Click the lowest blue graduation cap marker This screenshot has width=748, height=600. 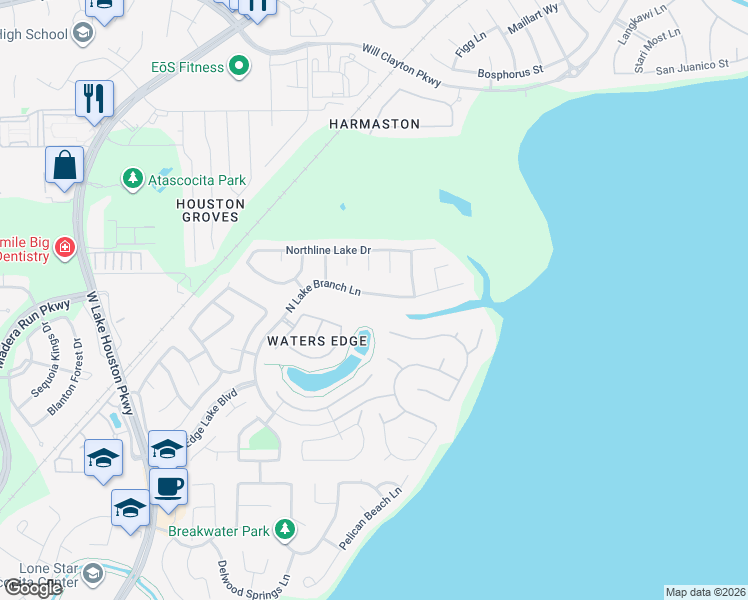[131, 510]
